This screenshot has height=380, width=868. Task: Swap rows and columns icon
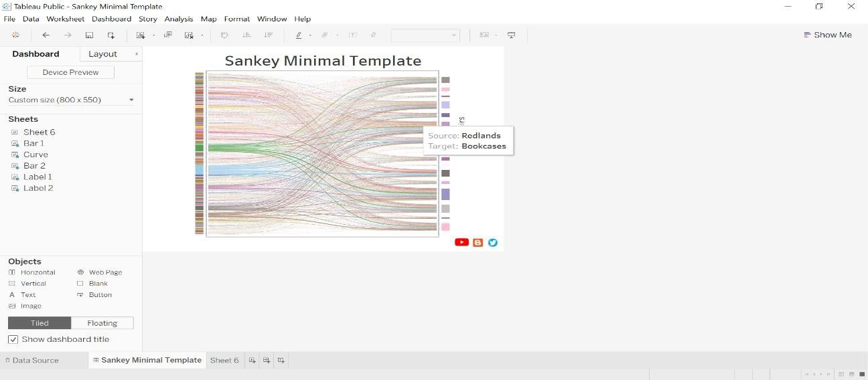[224, 35]
